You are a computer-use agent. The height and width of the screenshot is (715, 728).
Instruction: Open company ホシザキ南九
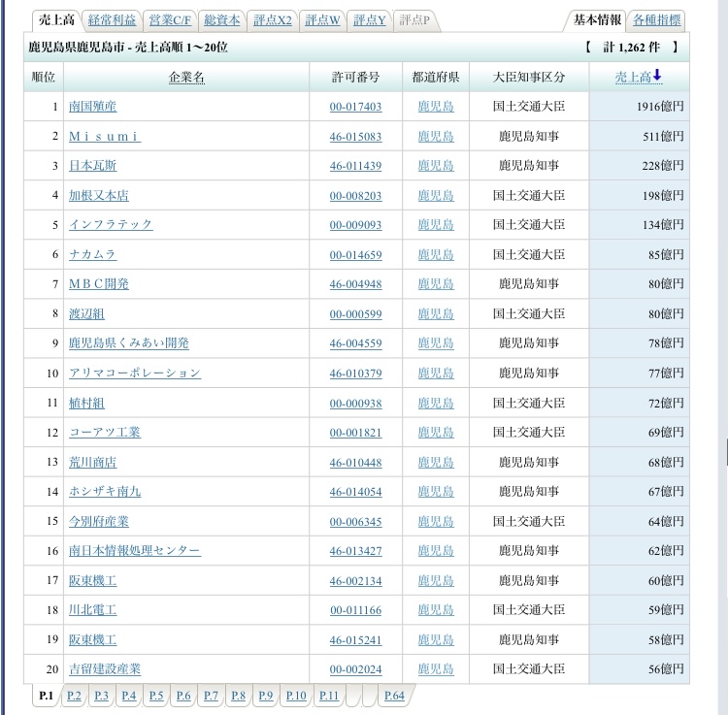pos(105,491)
